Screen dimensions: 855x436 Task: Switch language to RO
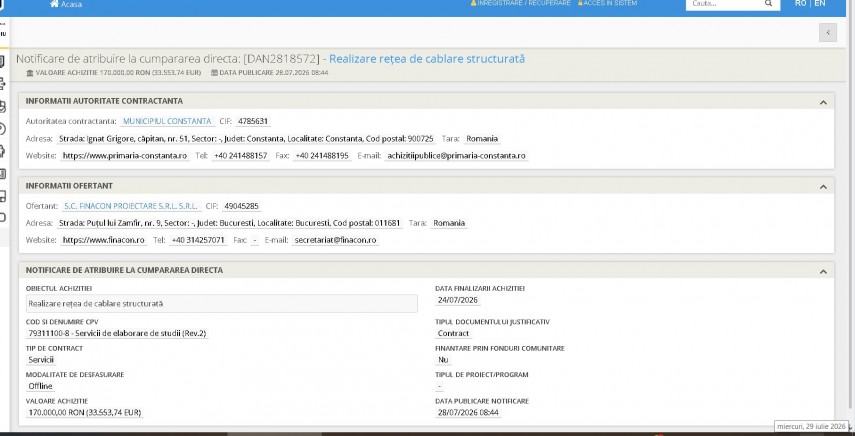click(800, 3)
